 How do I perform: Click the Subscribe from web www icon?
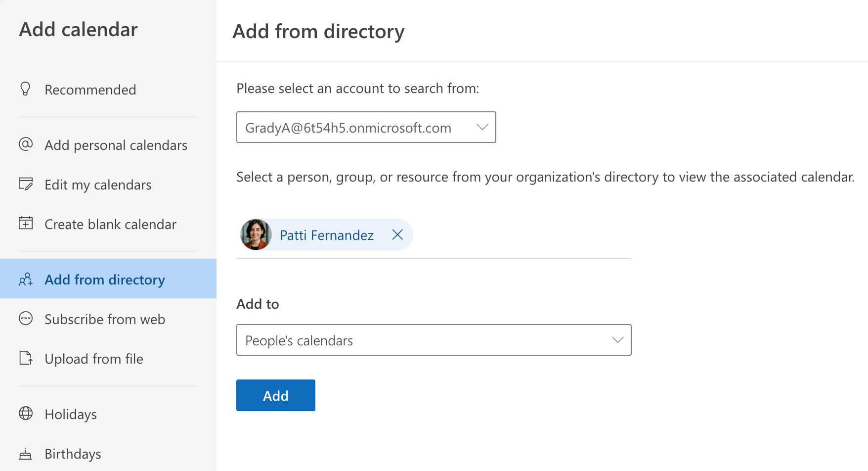click(26, 319)
